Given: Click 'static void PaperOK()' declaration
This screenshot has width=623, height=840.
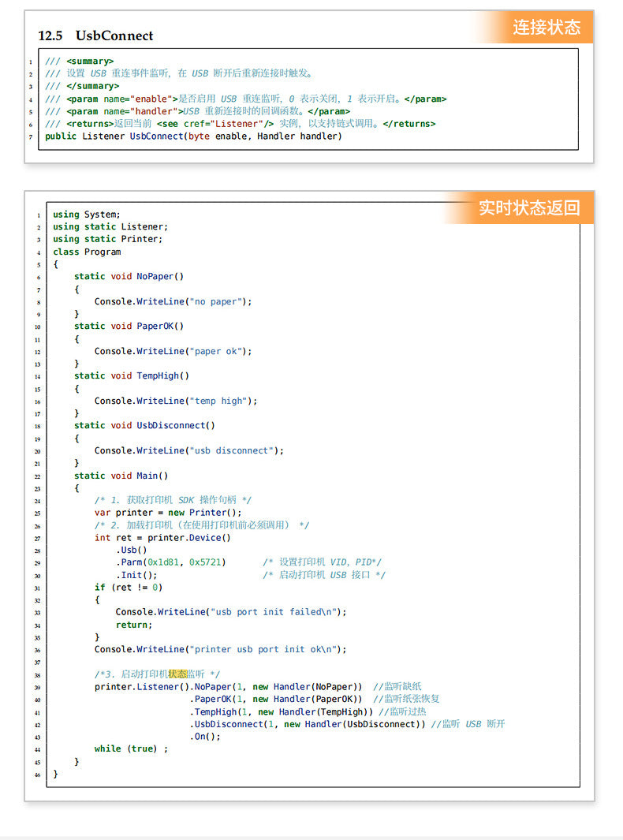Looking at the screenshot, I should pos(129,327).
